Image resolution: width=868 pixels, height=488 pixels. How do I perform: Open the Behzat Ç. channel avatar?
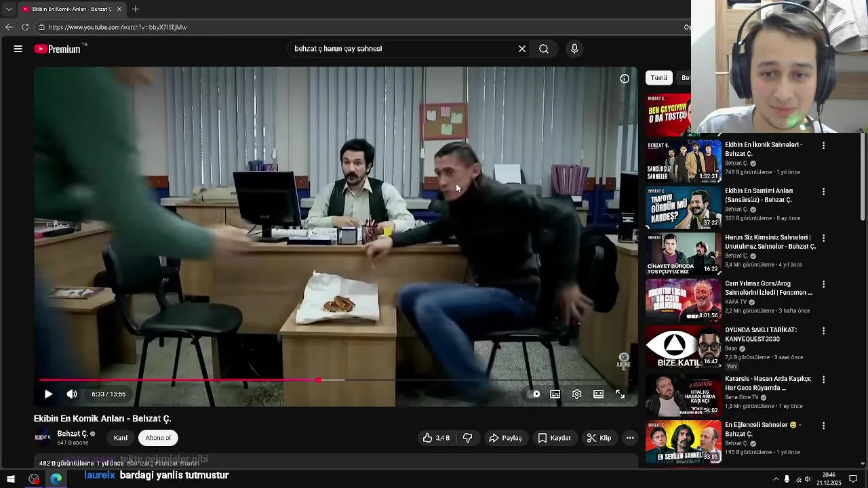(43, 438)
